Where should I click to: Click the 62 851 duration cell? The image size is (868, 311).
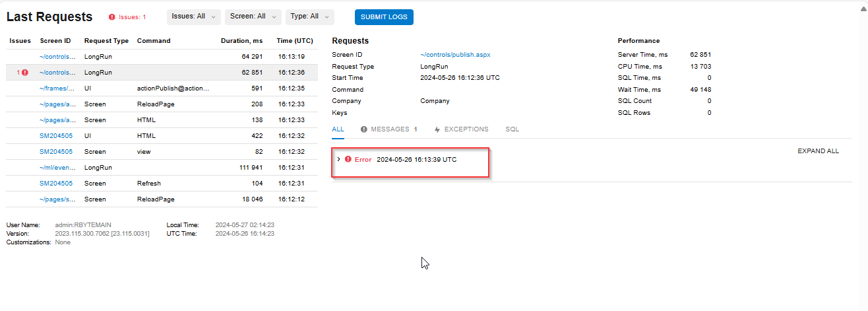pos(252,73)
